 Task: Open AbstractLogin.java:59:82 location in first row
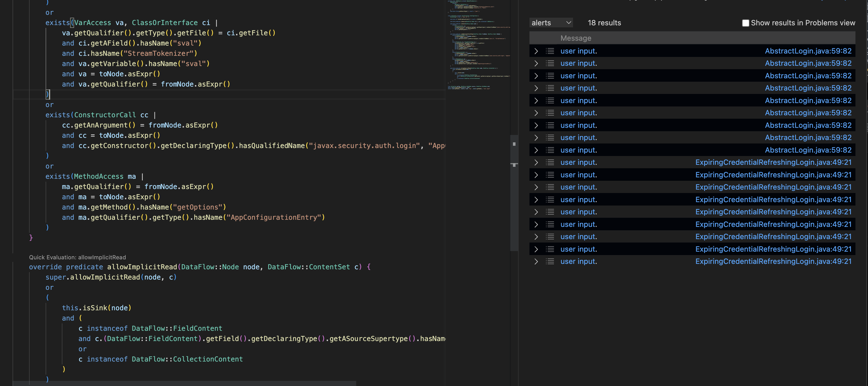pyautogui.click(x=808, y=51)
